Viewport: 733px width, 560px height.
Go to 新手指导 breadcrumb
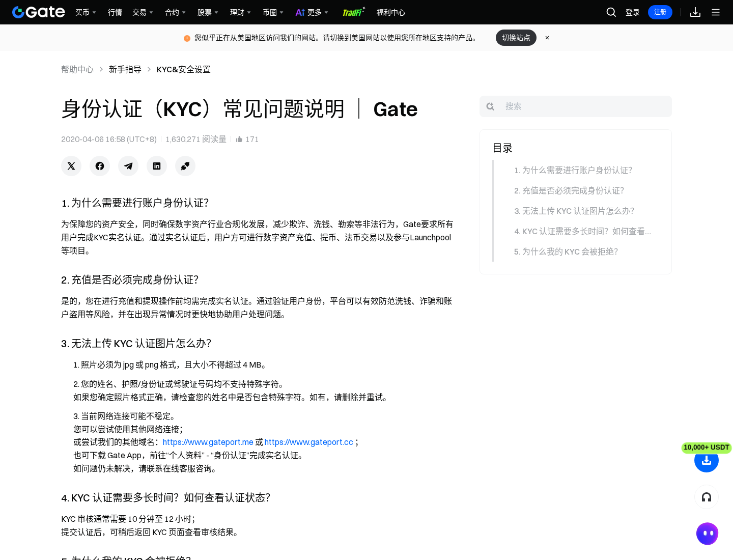[x=125, y=69]
